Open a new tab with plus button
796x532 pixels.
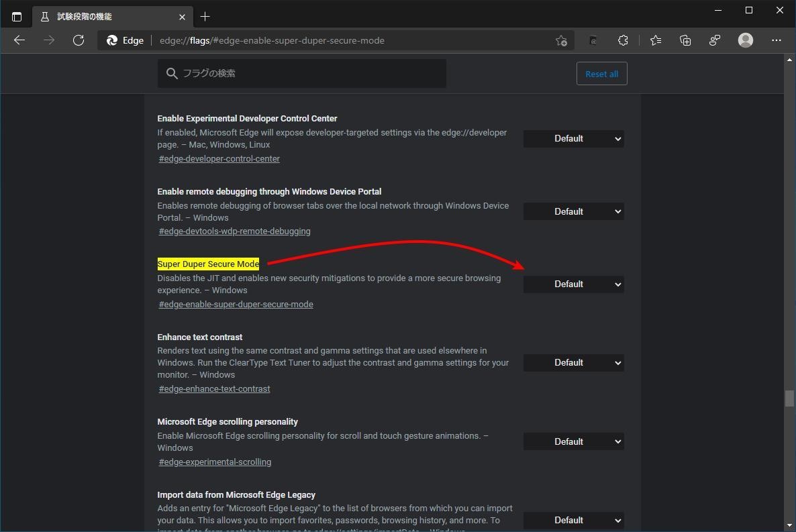[x=205, y=17]
